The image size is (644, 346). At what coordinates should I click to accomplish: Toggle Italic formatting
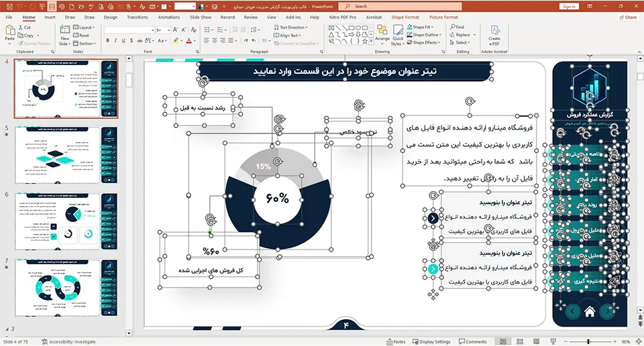pyautogui.click(x=116, y=41)
